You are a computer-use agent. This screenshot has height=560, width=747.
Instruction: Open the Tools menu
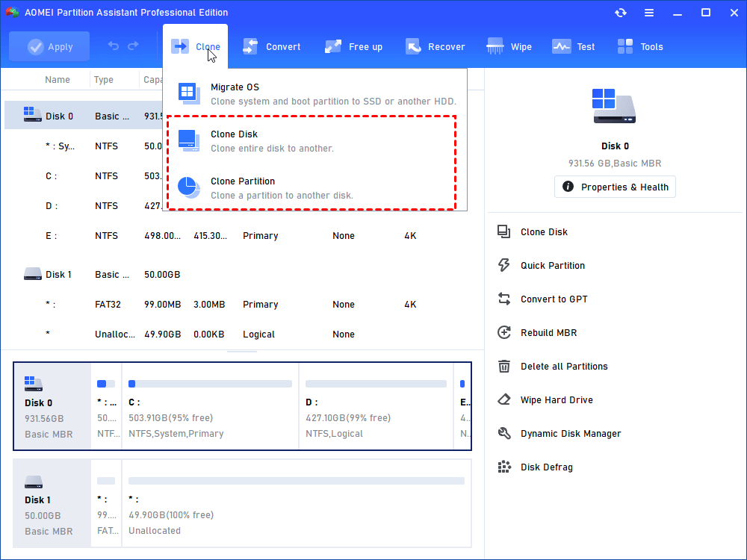coord(640,46)
